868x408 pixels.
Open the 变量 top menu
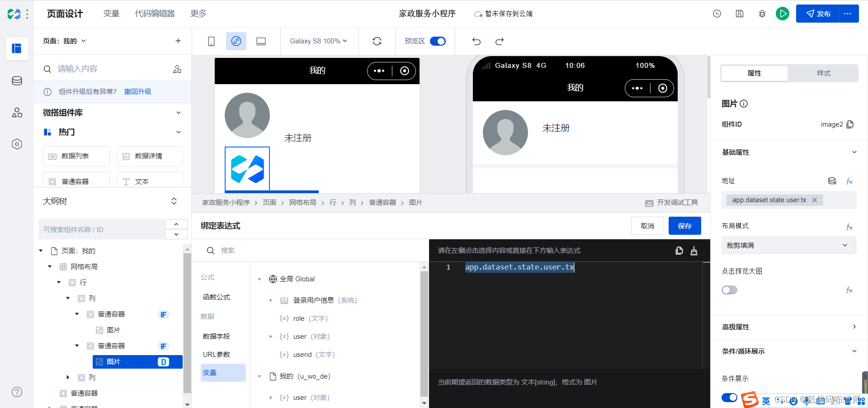click(x=111, y=14)
